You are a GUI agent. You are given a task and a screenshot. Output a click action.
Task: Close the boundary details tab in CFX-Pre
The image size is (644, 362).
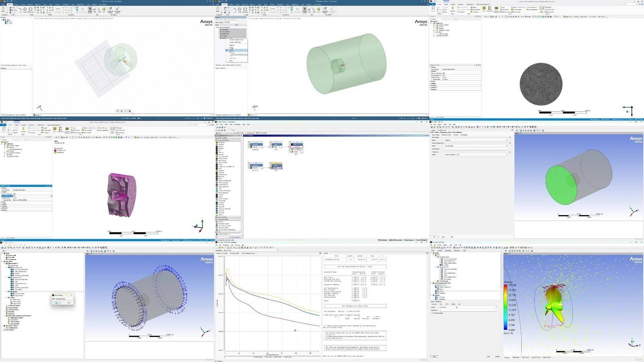point(512,130)
